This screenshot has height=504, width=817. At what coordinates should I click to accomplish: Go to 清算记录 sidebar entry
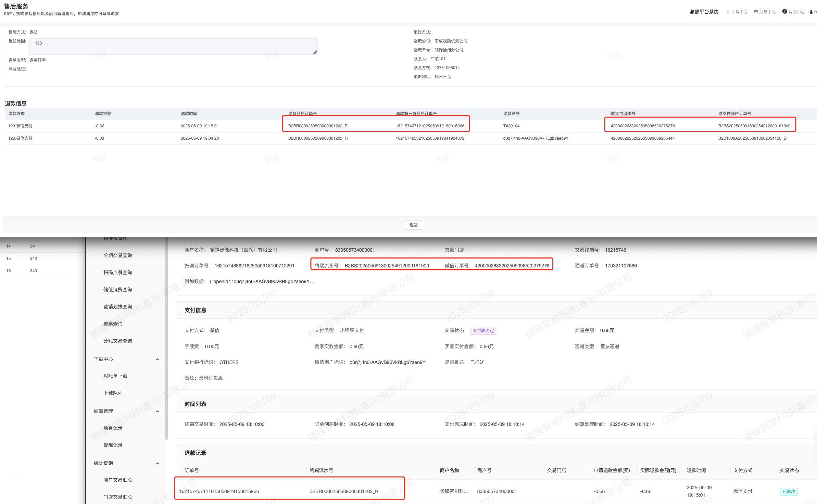113,428
